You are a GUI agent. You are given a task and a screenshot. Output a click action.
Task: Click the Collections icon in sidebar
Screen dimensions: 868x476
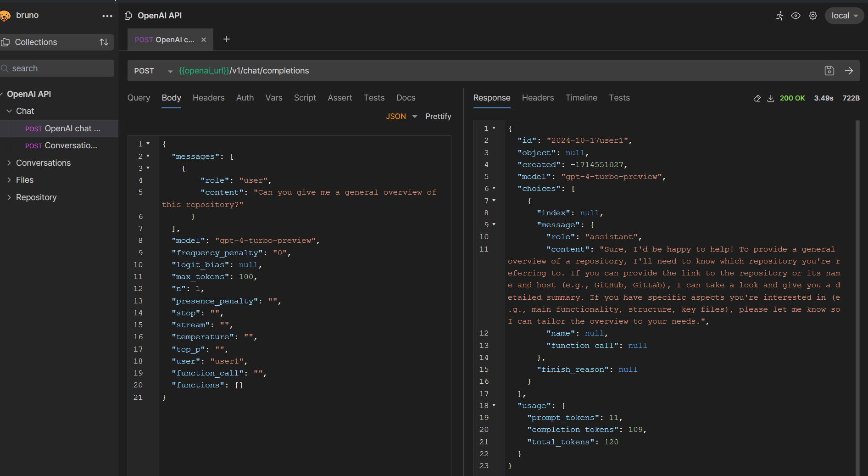pos(6,42)
